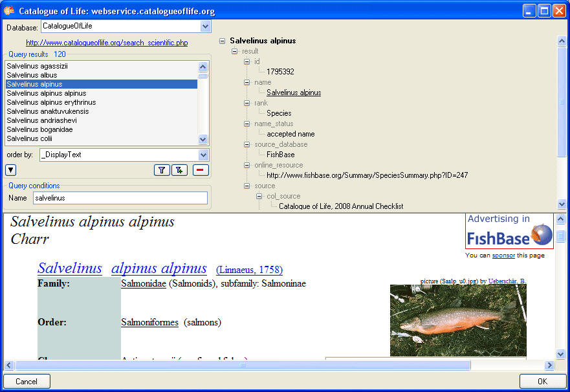
Task: Click the fishbase.org SpeciesSummary URL value
Action: tap(367, 175)
